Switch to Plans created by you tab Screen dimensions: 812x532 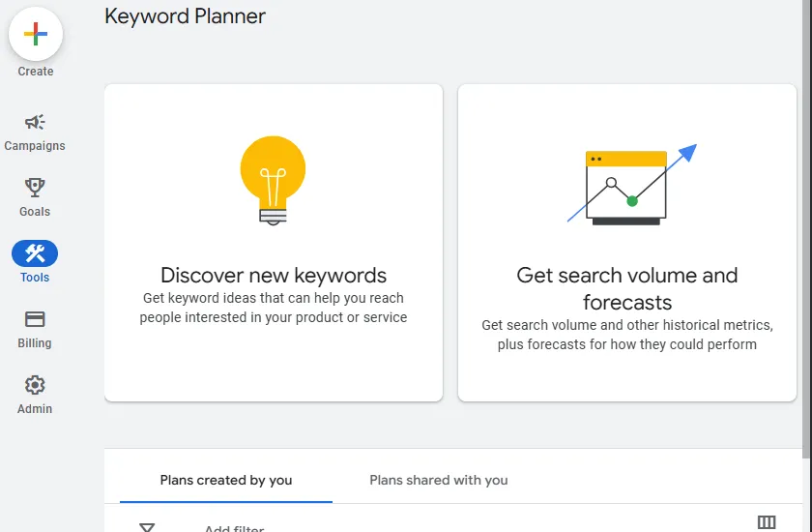point(226,480)
